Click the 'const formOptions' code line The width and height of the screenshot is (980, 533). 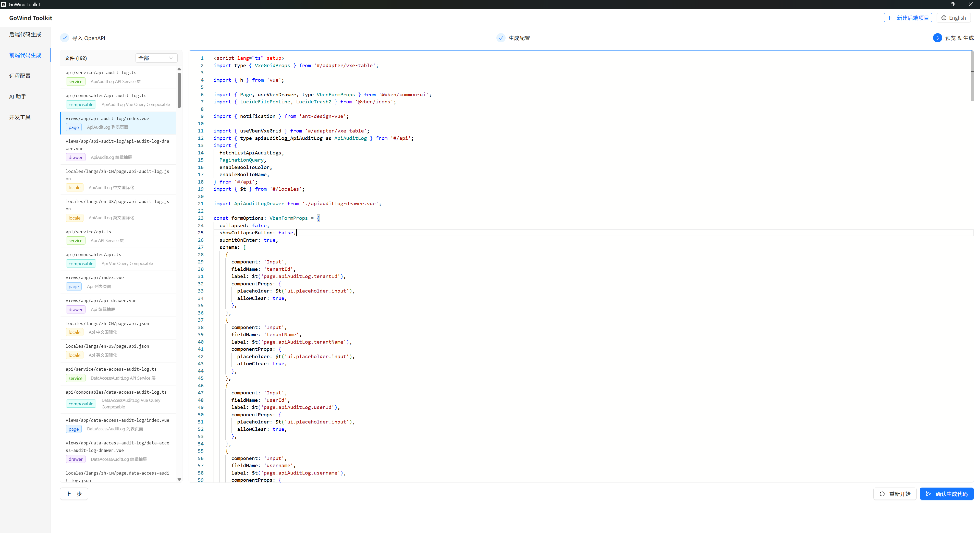267,218
